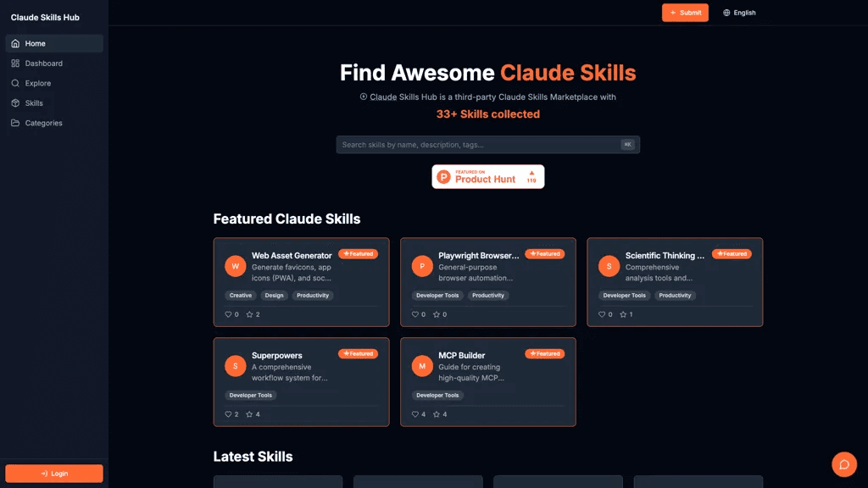This screenshot has width=868, height=488.
Task: Click the W avatar on Web Asset Generator
Action: coord(236,266)
